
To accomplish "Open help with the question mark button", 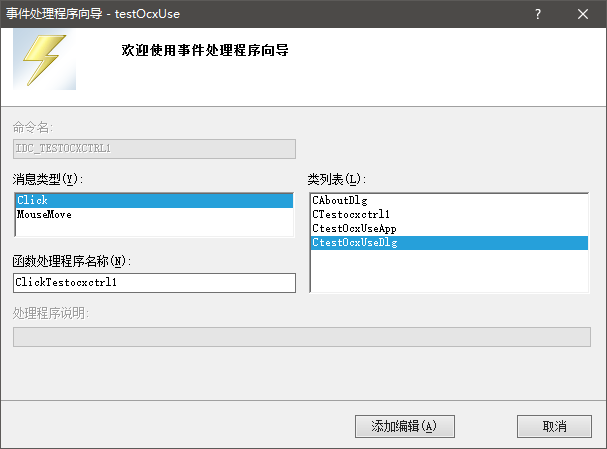I will point(538,14).
